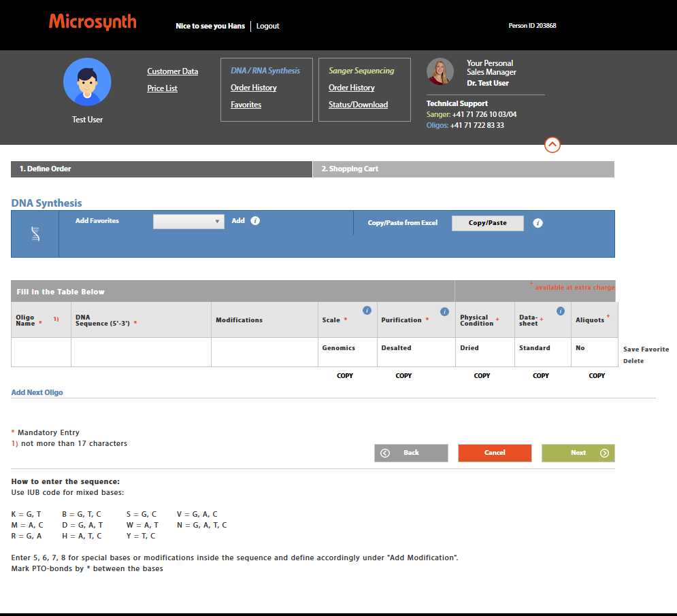Collapse the header with the orange chevron

point(552,145)
